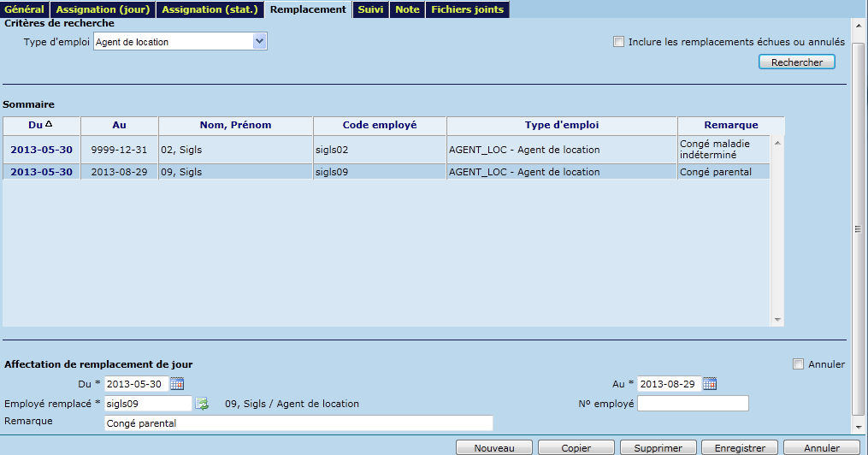868x455 pixels.
Task: Check the Annuler checkbox
Action: [x=799, y=364]
